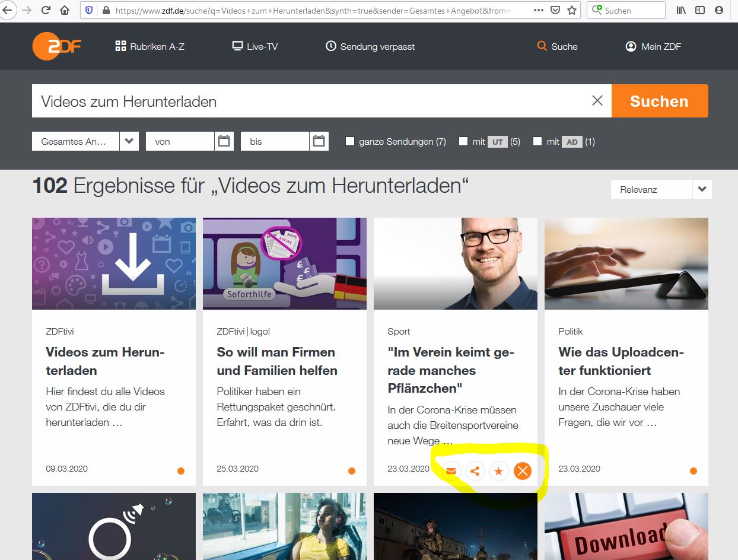Reload the current page
The height and width of the screenshot is (560, 738).
coord(46,11)
